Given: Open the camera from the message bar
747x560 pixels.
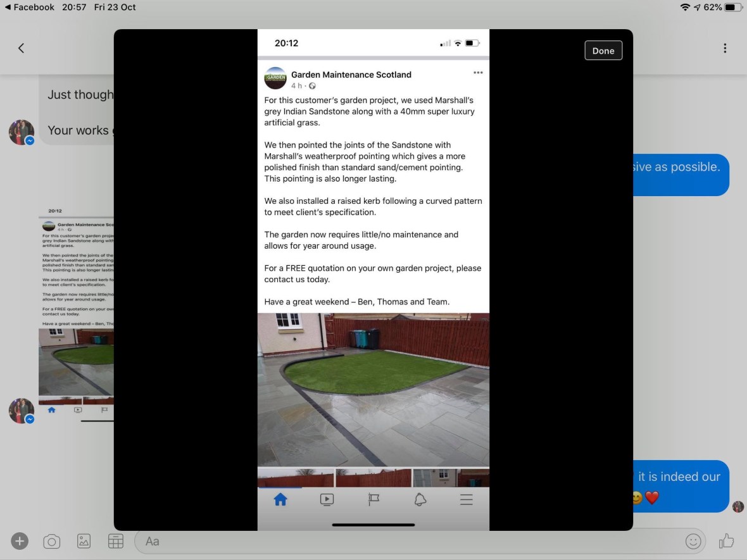Looking at the screenshot, I should click(x=51, y=541).
